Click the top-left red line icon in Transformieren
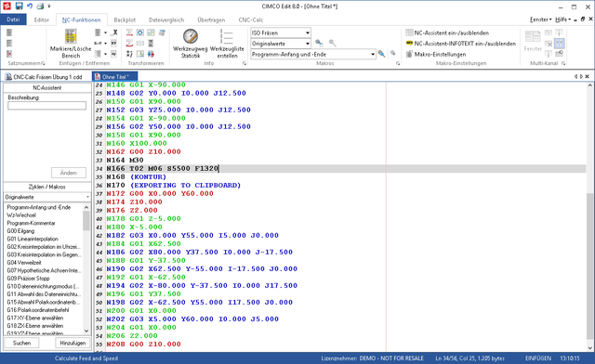Image resolution: width=595 pixels, height=364 pixels. pyautogui.click(x=129, y=32)
